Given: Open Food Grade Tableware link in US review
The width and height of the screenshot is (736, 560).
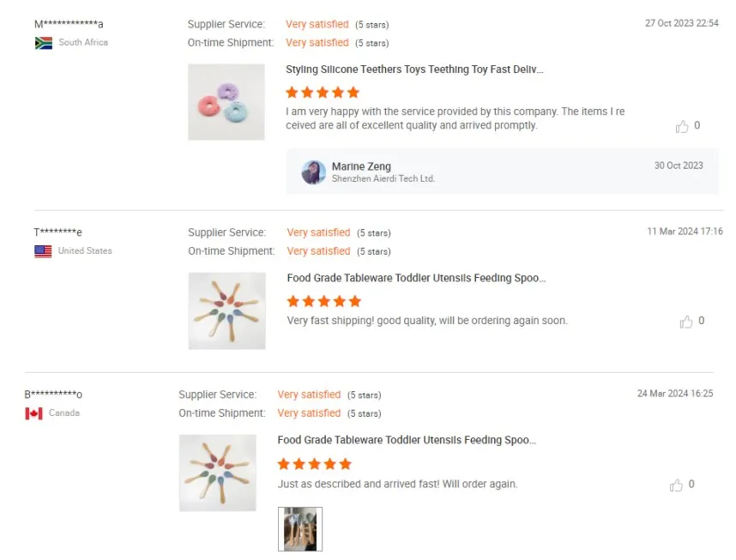Looking at the screenshot, I should tap(416, 278).
